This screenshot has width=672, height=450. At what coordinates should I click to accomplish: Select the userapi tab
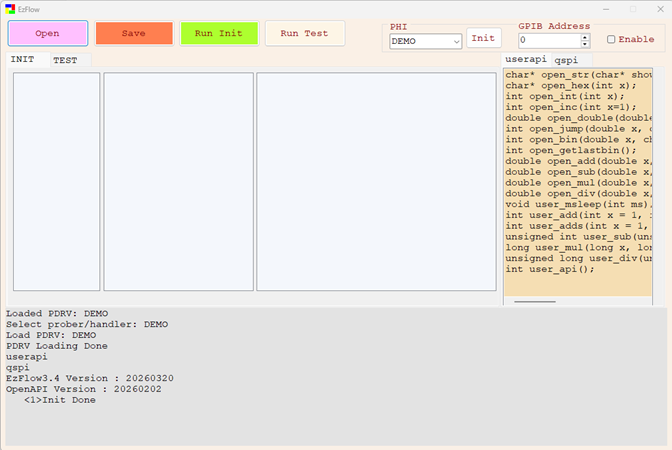526,59
